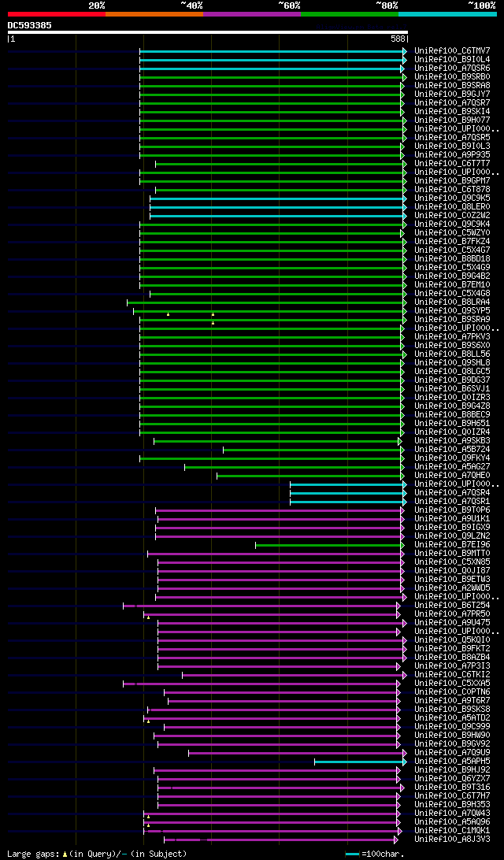Click the cyan ~100% identity legend segment
The image size is (504, 860).
coord(447,13)
